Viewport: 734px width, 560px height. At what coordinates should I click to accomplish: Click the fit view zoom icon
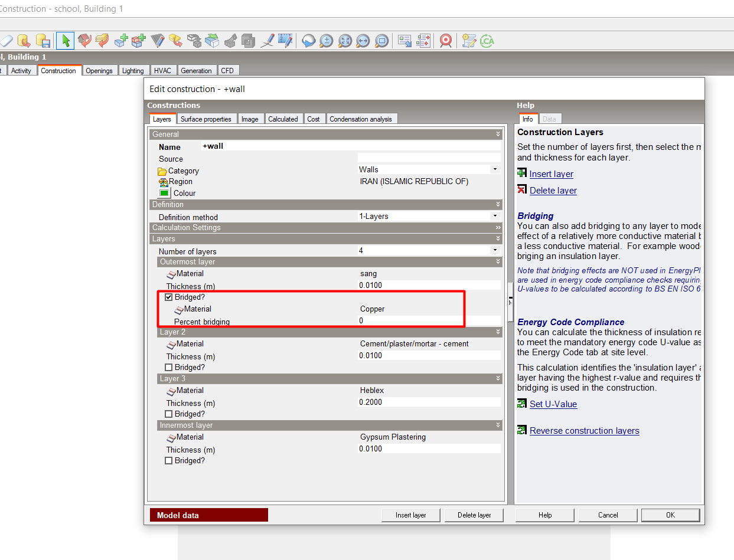tap(345, 41)
